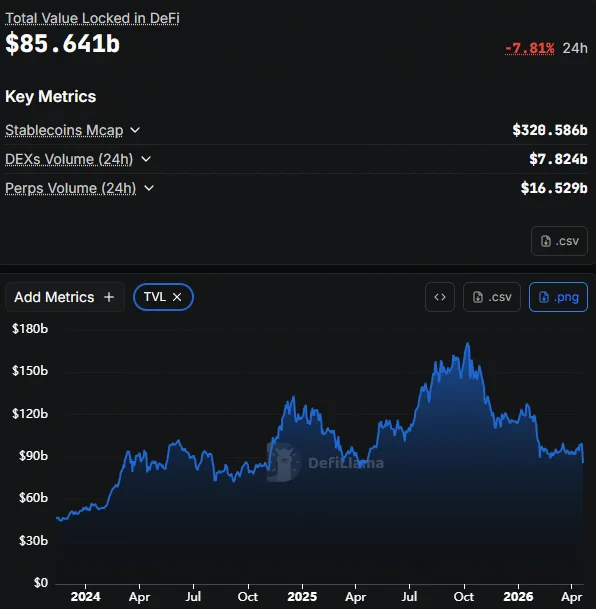596x609 pixels.
Task: Remove the TVL metric with its X icon
Action: coord(177,297)
